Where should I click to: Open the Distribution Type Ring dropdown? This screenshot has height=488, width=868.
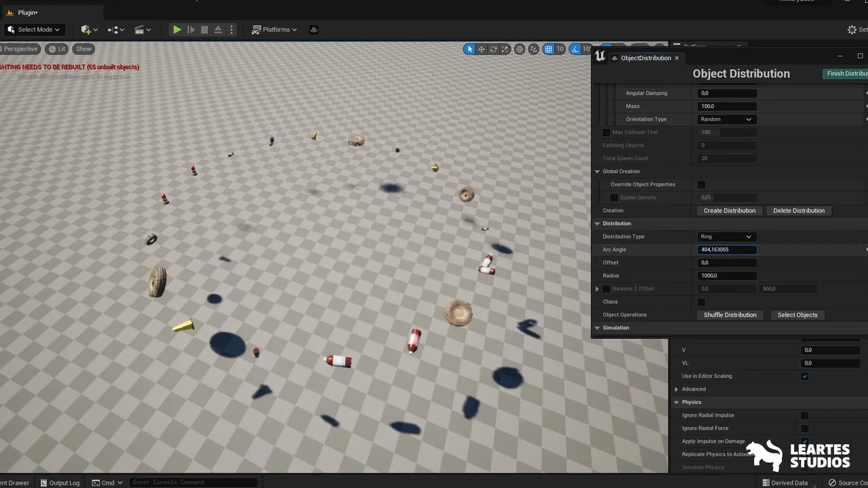pyautogui.click(x=726, y=237)
